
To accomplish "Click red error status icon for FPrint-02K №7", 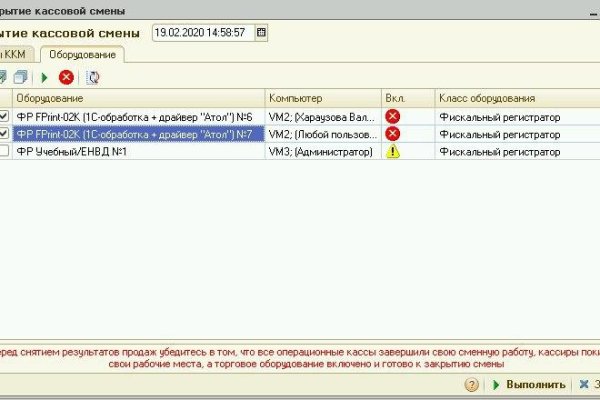I will pos(393,134).
